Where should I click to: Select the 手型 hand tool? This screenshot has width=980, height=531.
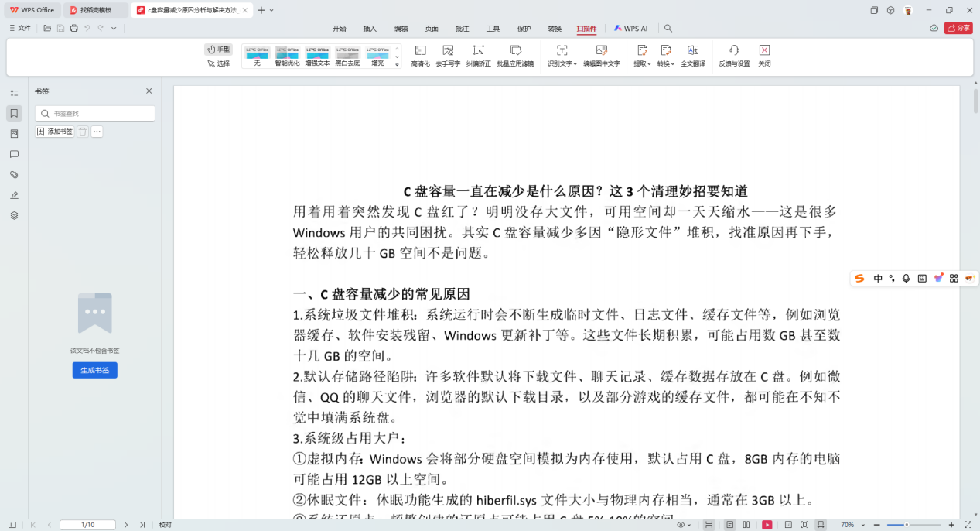218,50
